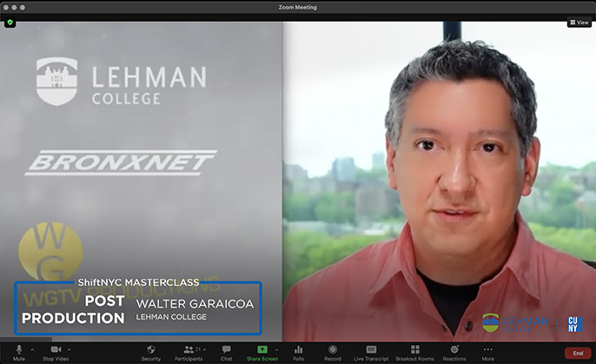Close the Zoom Meeting window
Image resolution: width=596 pixels, height=364 pixels.
point(6,7)
